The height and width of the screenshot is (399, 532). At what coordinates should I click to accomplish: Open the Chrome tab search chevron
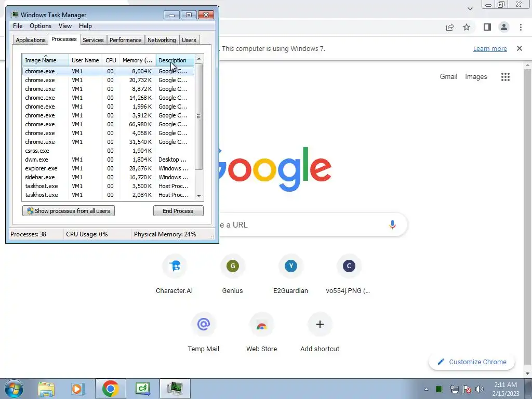[470, 9]
